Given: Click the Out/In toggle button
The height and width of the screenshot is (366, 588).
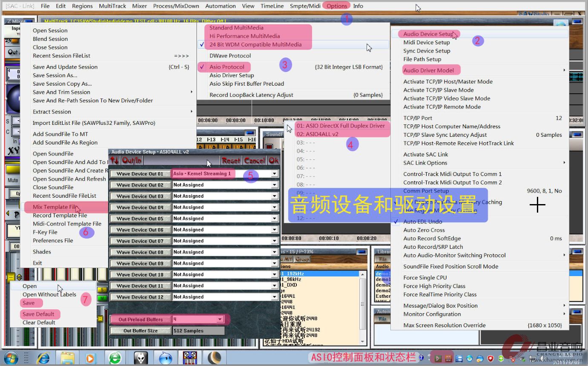Looking at the screenshot, I should tap(132, 161).
